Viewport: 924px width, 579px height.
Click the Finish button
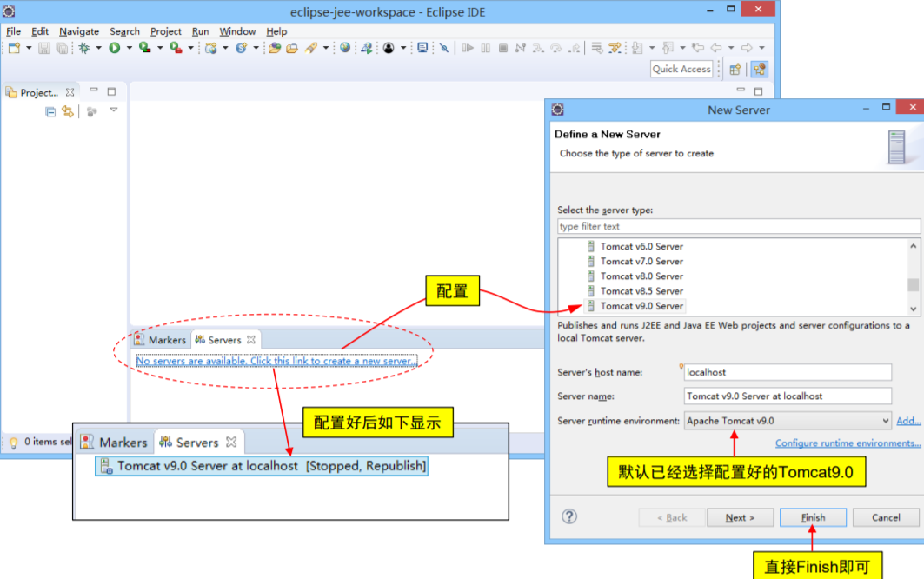click(813, 517)
